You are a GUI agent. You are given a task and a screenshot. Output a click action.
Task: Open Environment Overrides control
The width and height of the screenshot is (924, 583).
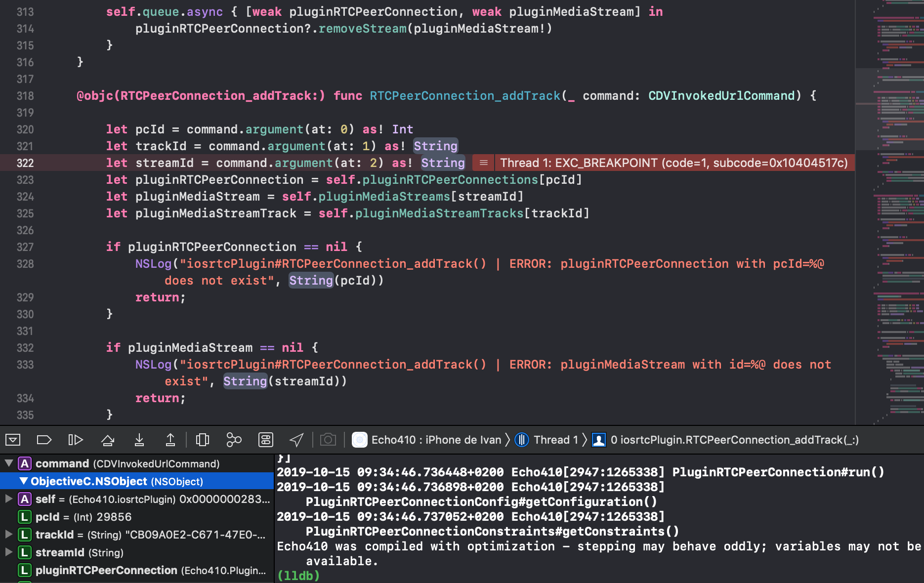[266, 439]
